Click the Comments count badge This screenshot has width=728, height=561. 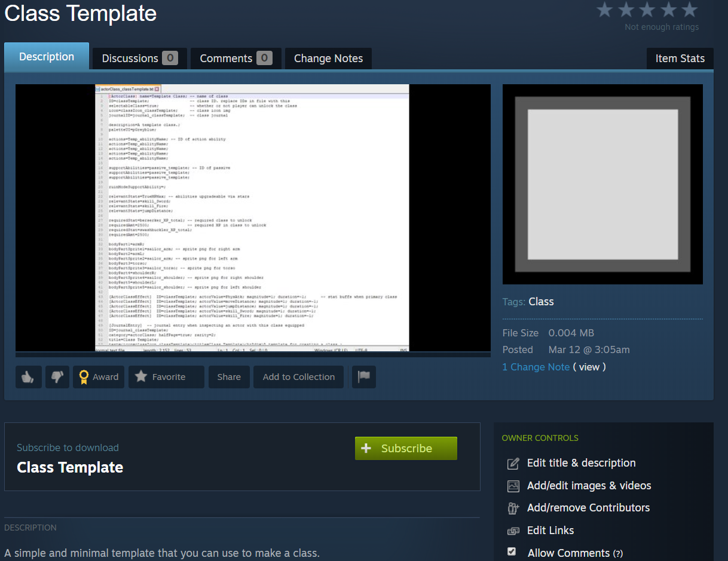pyautogui.click(x=265, y=58)
